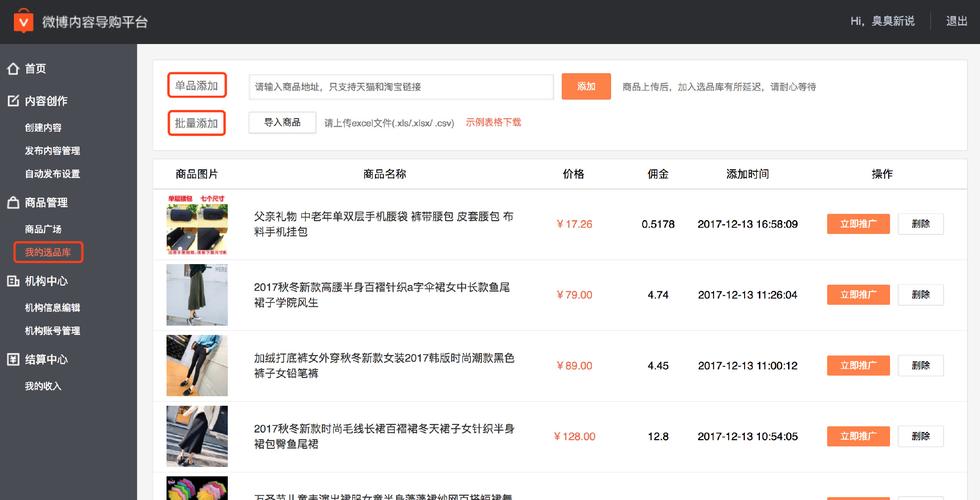The height and width of the screenshot is (500, 980).
Task: Open the waist bag product thumbnail
Action: [x=197, y=224]
